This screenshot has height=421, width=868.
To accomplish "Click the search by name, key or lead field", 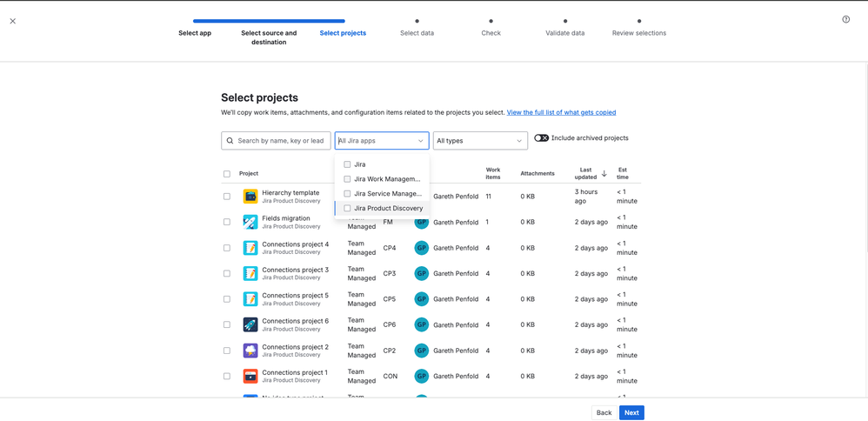I will (x=276, y=141).
